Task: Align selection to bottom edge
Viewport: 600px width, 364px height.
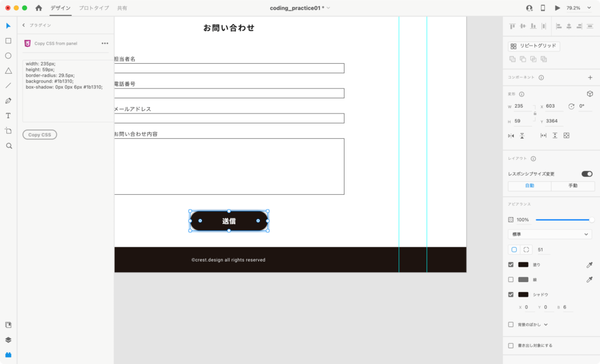Action: pos(533,26)
